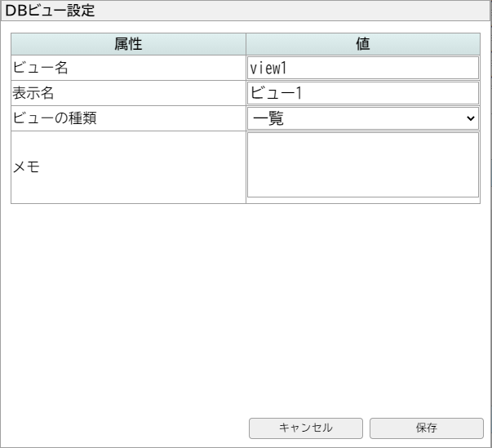Click the title bar right of DBビュー設定
Image resolution: width=492 pixels, height=448 pixels.
click(x=294, y=11)
